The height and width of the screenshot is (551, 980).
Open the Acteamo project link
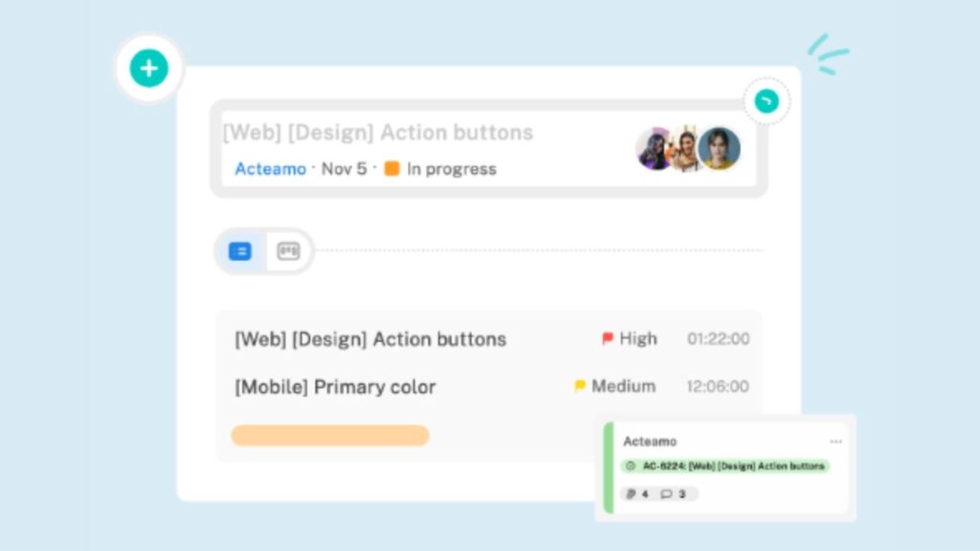coord(270,169)
